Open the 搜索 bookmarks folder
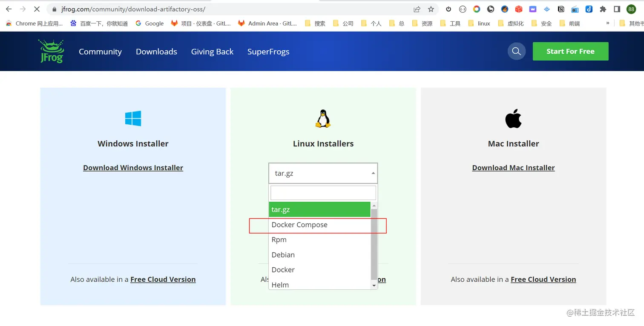Image resolution: width=644 pixels, height=326 pixels. coord(315,23)
